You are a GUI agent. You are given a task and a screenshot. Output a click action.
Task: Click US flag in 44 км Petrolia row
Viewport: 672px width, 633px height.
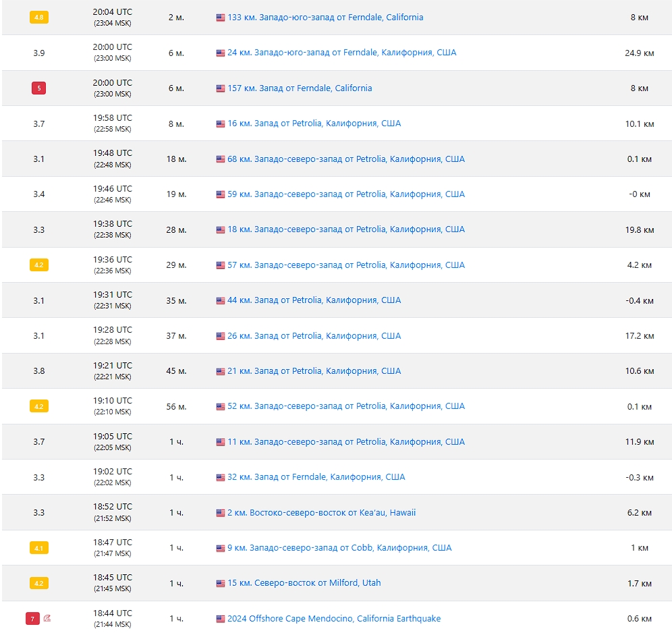coord(220,300)
